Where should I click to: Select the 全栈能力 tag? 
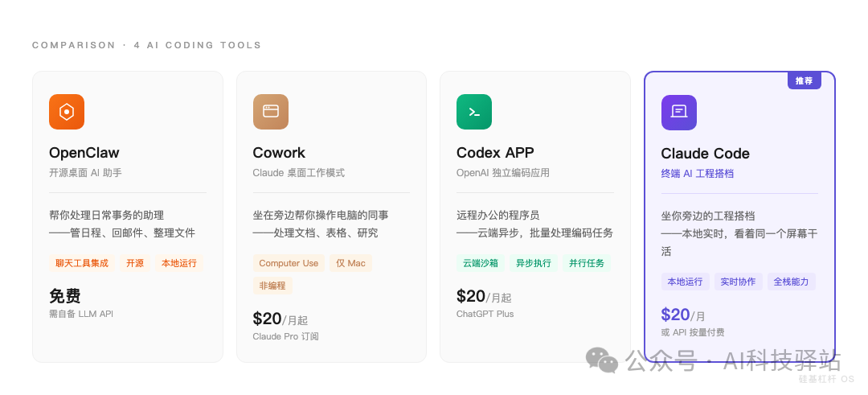tap(792, 282)
